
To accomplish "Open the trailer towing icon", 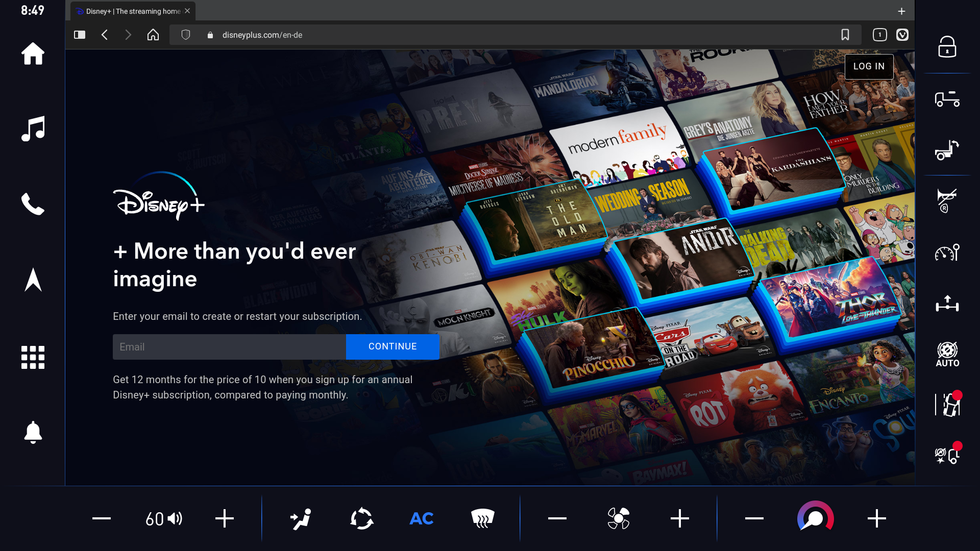I will 947,98.
